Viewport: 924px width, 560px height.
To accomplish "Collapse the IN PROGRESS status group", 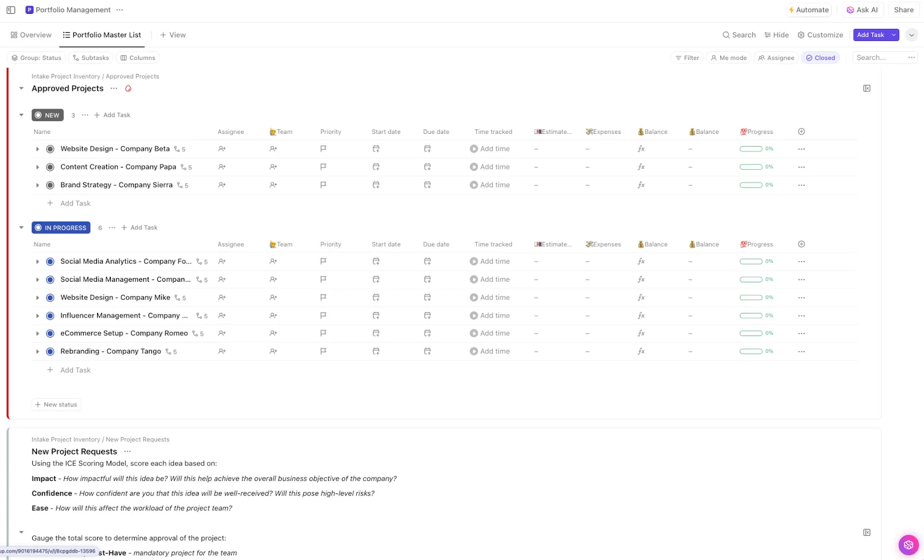I will point(21,227).
